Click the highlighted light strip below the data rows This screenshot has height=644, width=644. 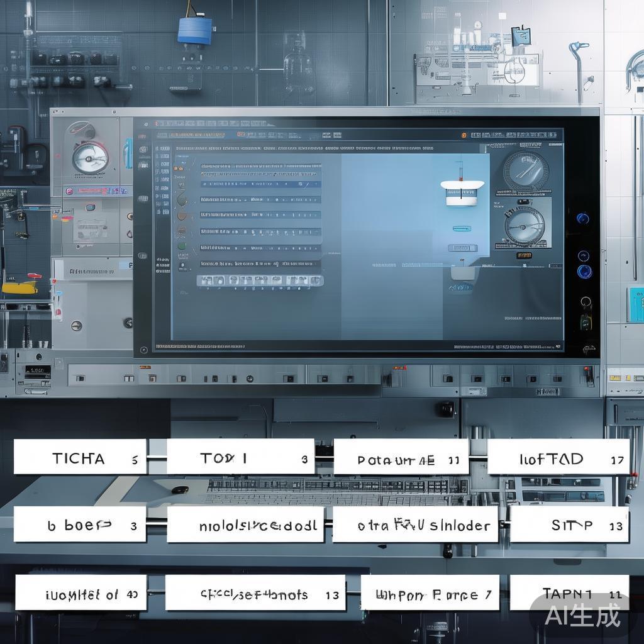click(x=260, y=280)
